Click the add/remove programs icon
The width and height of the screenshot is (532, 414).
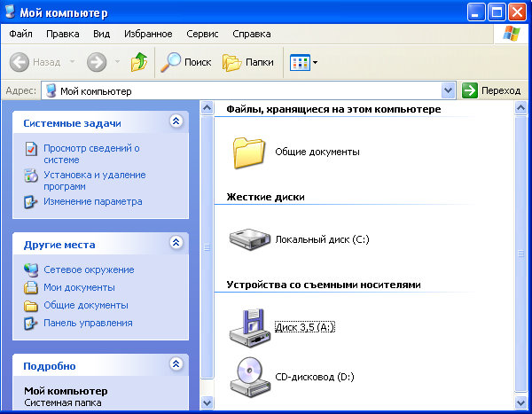pyautogui.click(x=31, y=176)
